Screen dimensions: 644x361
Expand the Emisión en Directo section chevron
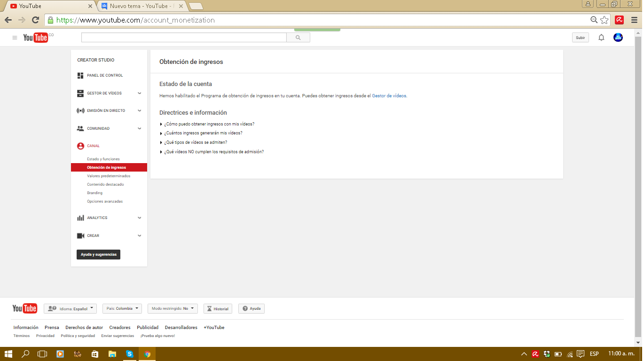(139, 111)
